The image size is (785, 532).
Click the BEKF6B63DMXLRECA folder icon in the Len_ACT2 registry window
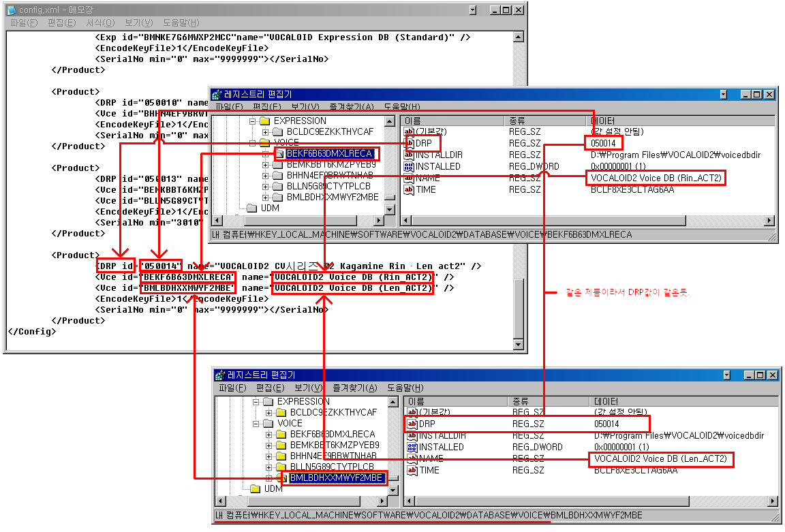[281, 435]
